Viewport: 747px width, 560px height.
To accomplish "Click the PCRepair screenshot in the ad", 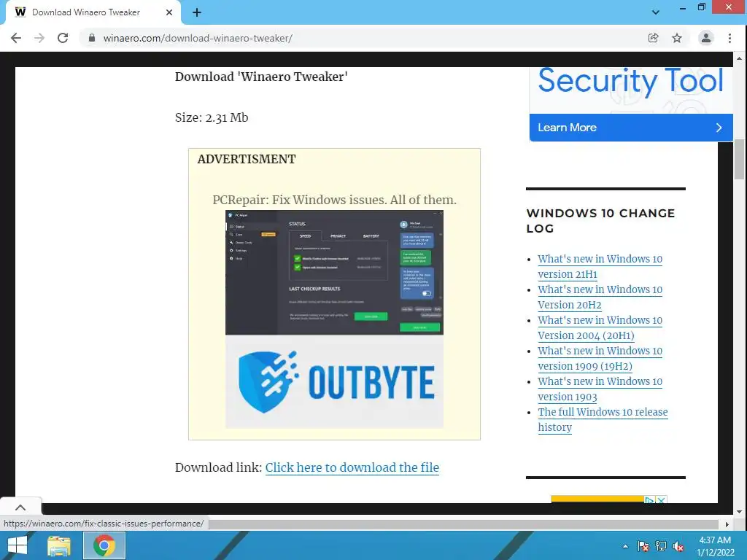I will click(334, 273).
